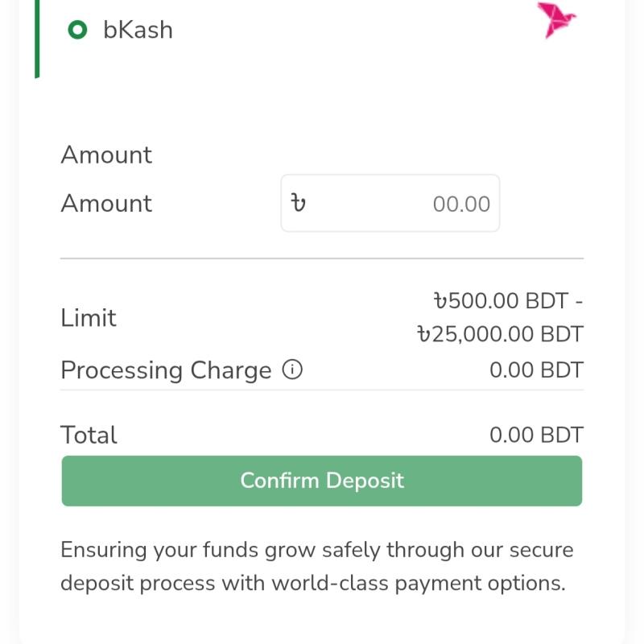The image size is (644, 644).
Task: Click the Amount label beside the input
Action: pyautogui.click(x=106, y=203)
